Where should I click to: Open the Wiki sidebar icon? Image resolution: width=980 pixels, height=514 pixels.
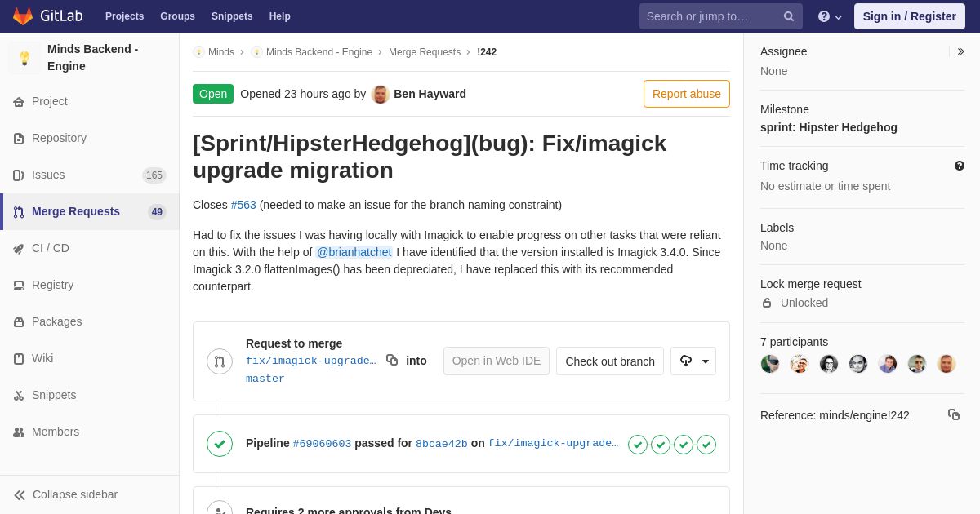(x=19, y=359)
